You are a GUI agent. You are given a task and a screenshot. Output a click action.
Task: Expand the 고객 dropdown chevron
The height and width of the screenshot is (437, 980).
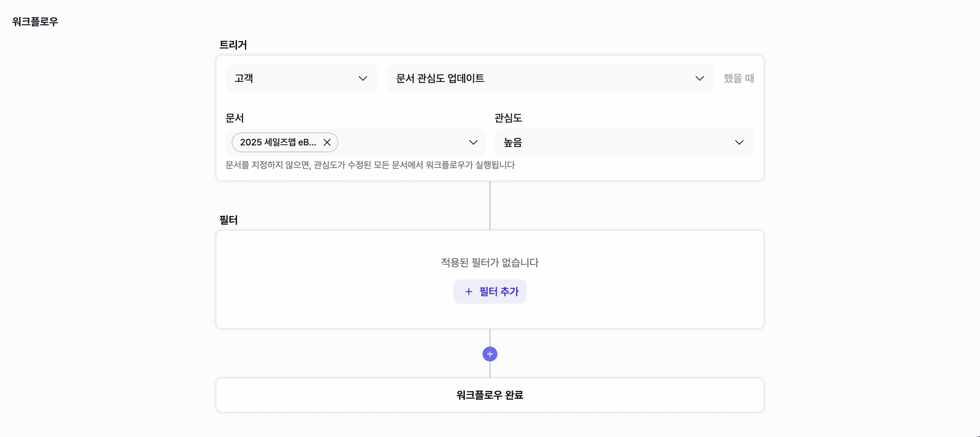363,78
